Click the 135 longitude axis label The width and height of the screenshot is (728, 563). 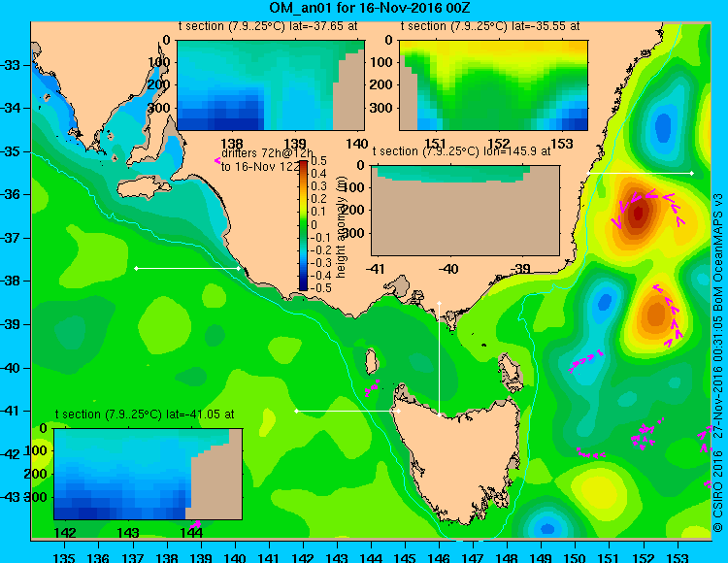tap(64, 557)
